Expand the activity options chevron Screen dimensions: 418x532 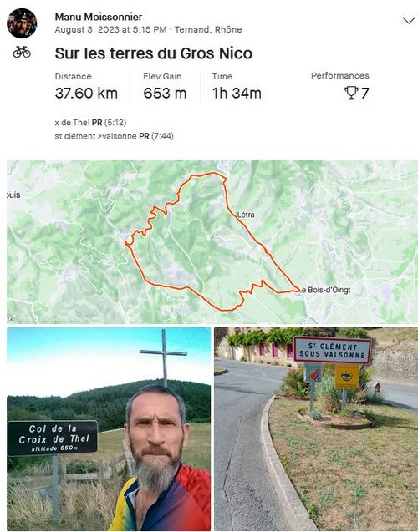(x=409, y=21)
